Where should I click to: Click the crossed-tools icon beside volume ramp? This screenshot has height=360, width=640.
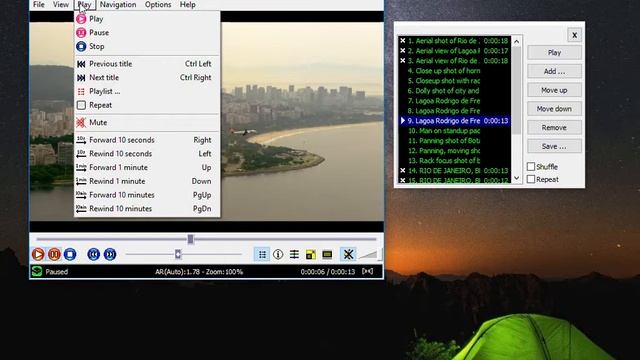[348, 254]
